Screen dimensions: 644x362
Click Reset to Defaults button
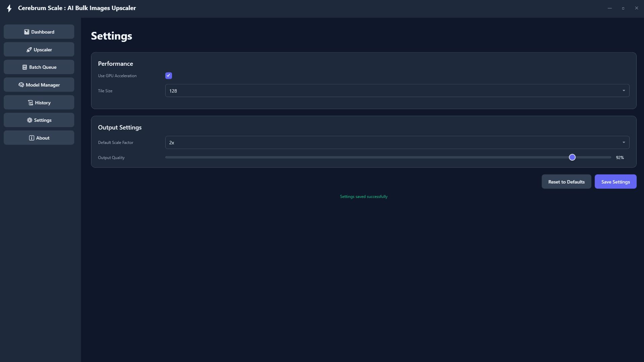click(566, 182)
